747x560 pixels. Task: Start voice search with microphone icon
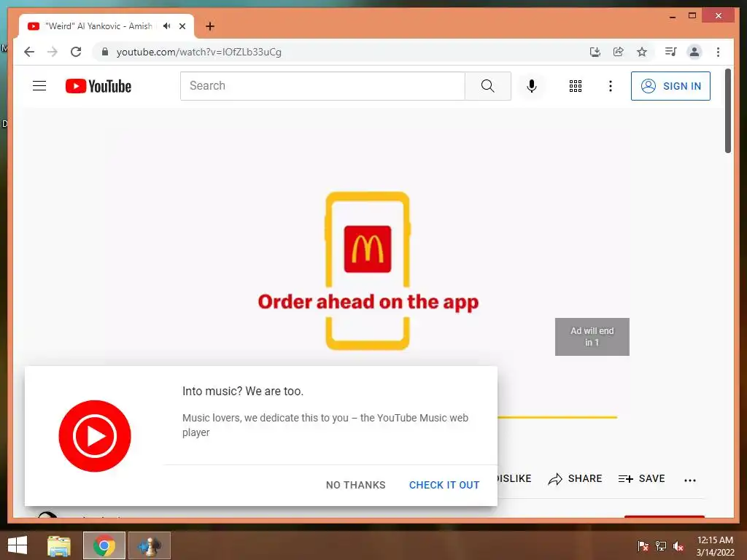tap(532, 86)
